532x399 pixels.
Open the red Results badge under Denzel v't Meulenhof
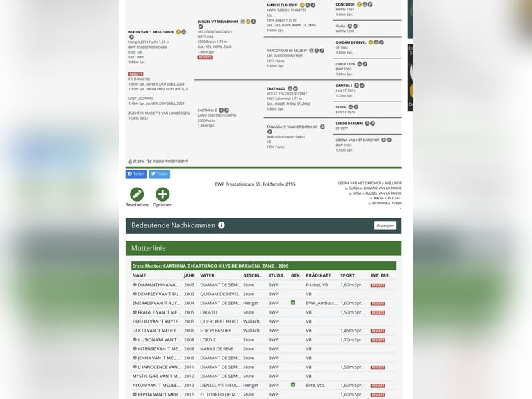click(x=205, y=58)
